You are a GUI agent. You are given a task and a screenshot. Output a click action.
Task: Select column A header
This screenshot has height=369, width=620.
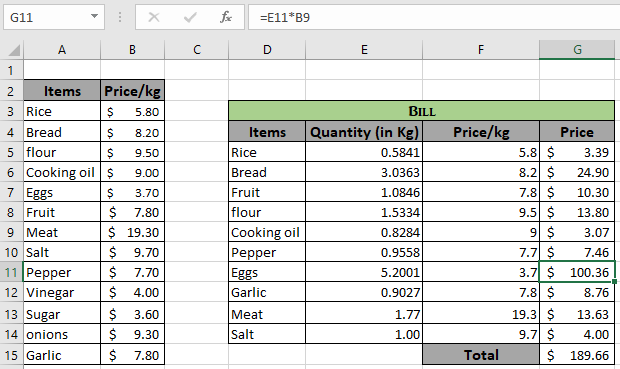click(x=62, y=50)
